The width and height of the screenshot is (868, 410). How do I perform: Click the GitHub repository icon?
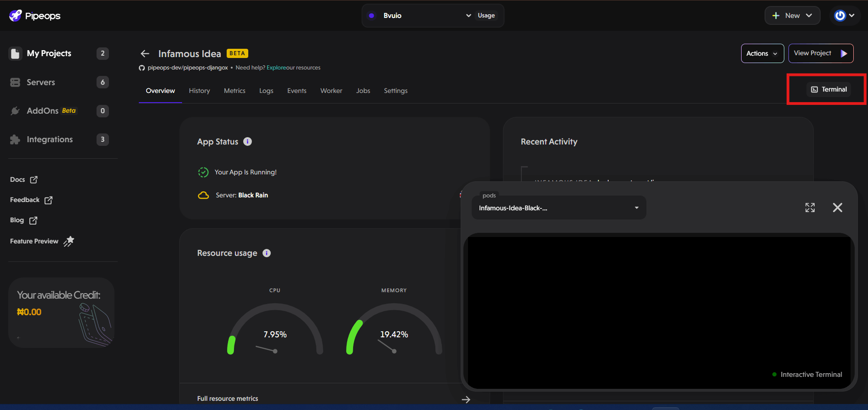(x=142, y=68)
